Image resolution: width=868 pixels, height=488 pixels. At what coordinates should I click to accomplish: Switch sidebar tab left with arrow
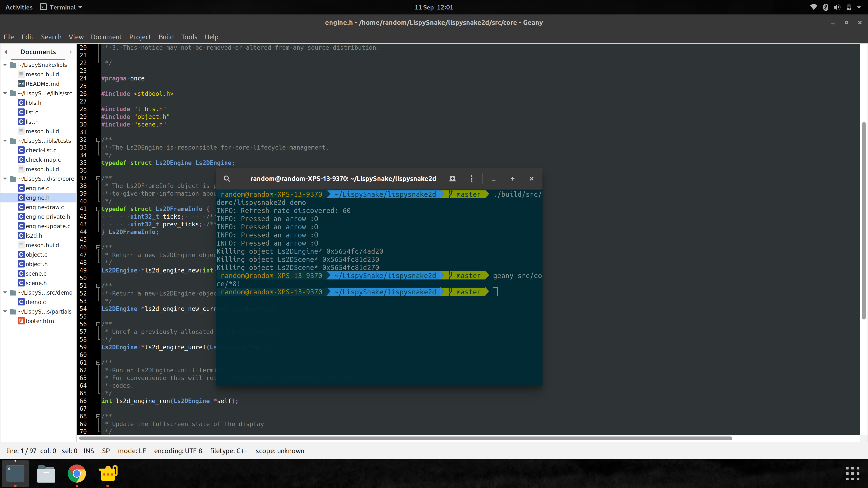point(6,52)
